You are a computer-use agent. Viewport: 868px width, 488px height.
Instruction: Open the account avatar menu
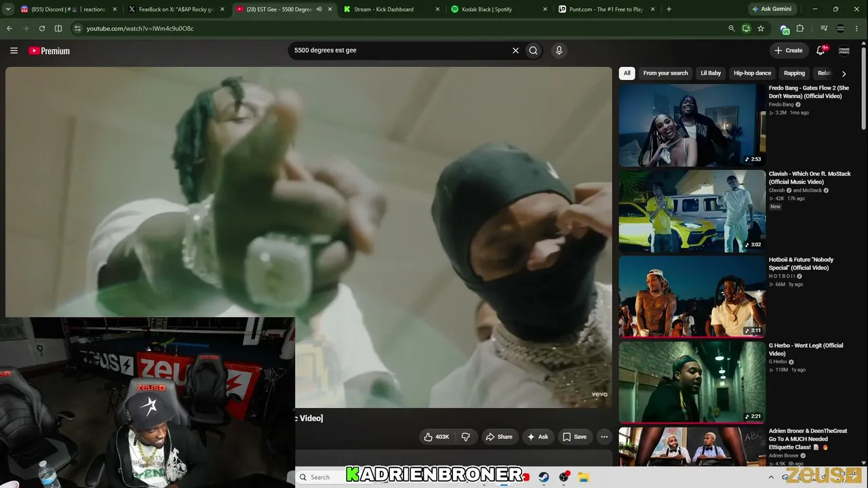[844, 50]
